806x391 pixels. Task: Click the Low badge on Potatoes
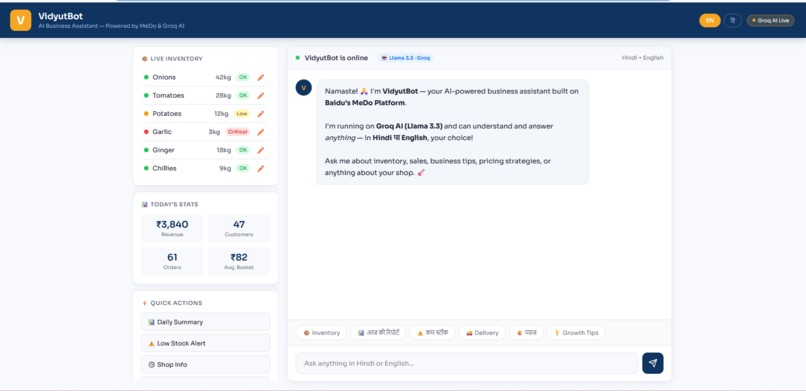coord(242,114)
